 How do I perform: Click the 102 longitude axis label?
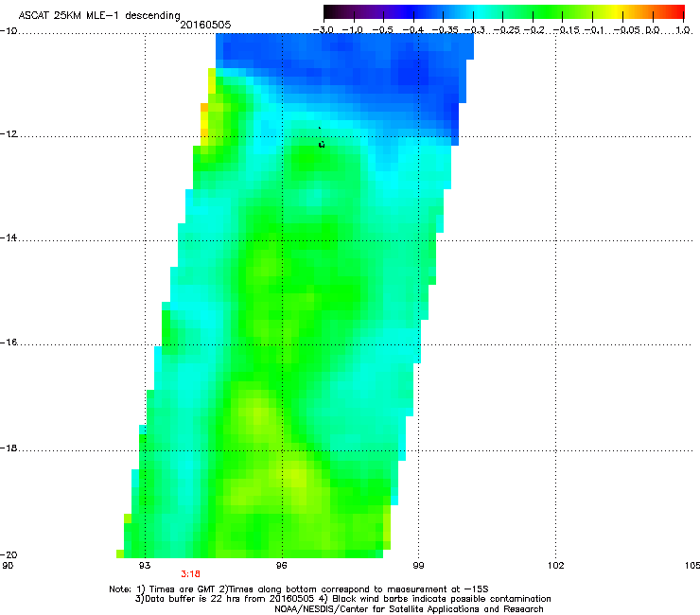click(x=555, y=566)
